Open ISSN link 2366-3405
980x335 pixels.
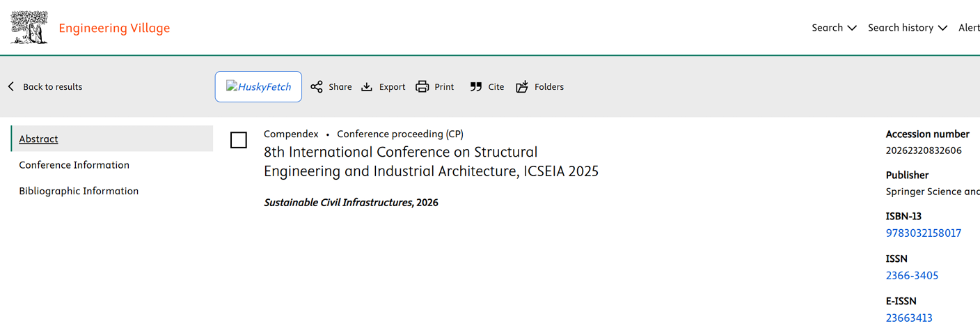click(x=912, y=276)
